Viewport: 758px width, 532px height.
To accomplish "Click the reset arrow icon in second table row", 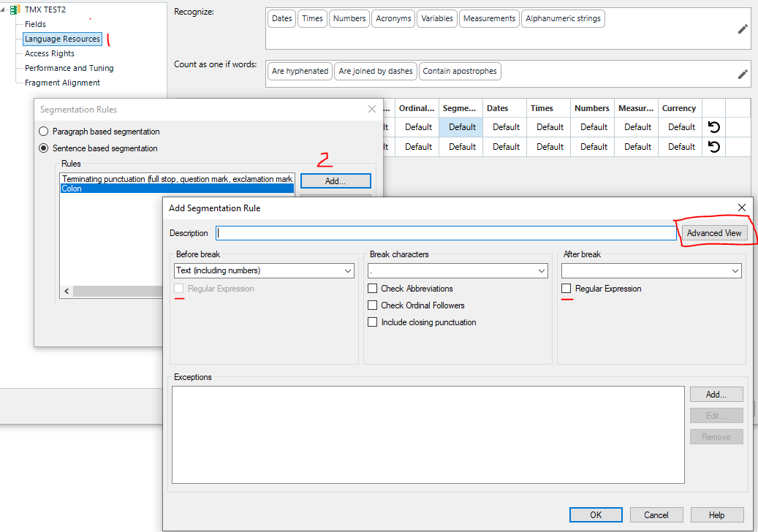I will [713, 147].
